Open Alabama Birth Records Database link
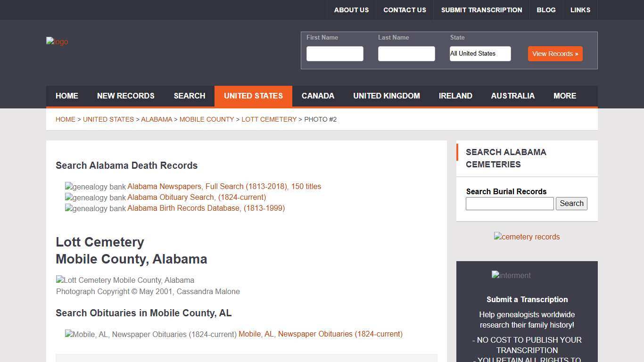644x362 pixels. tap(206, 208)
